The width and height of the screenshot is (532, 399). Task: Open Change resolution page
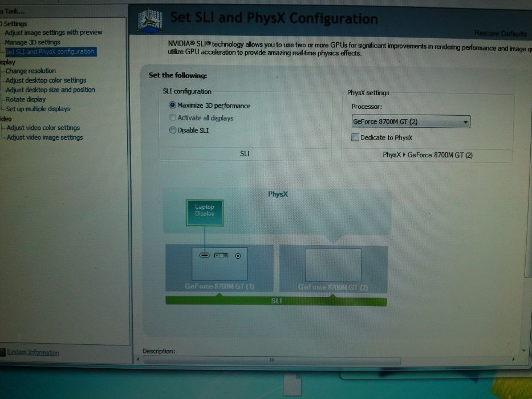click(31, 71)
